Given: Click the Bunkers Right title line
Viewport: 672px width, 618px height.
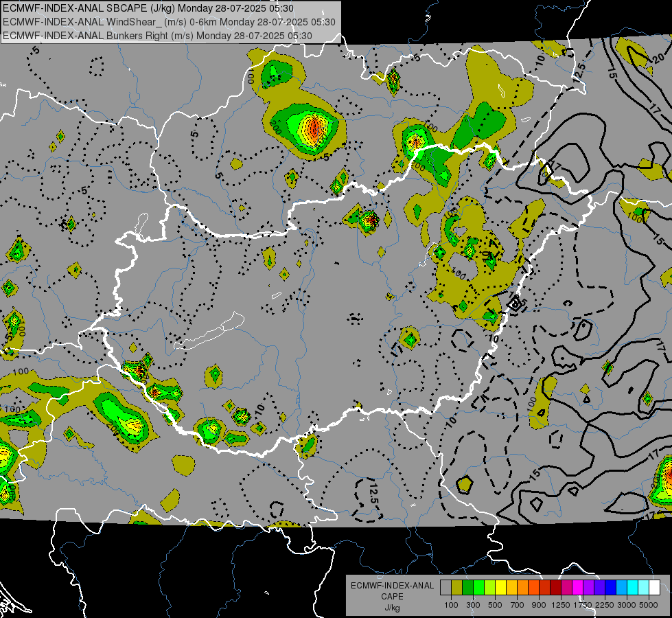Looking at the screenshot, I should coord(157,36).
